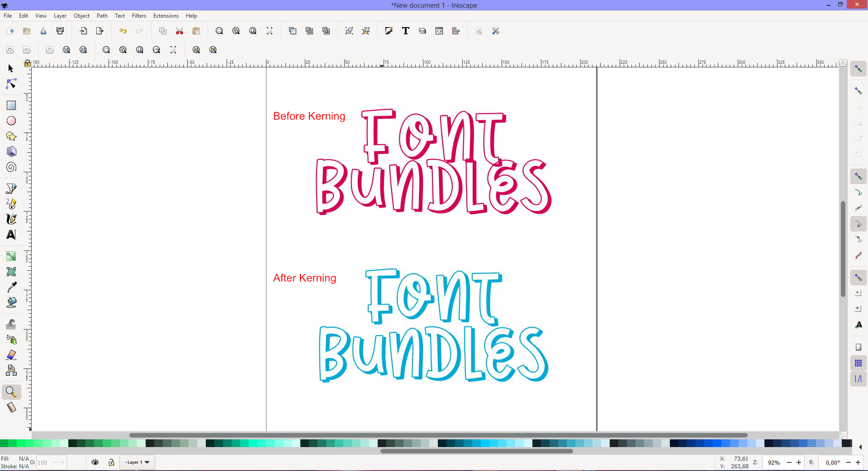Select the Text tool in the toolbox

[x=11, y=235]
